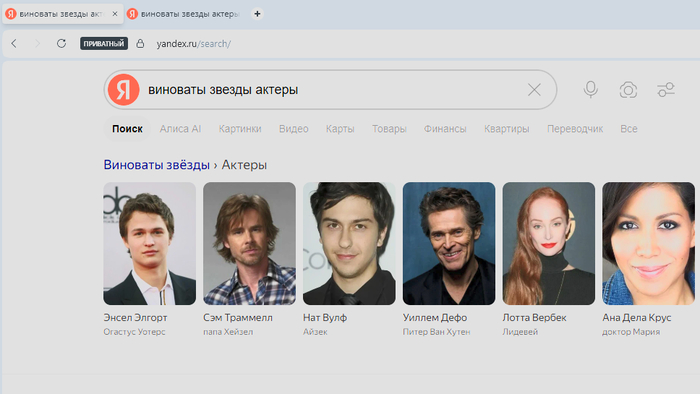Click the name link Нат Вулф

click(x=325, y=318)
